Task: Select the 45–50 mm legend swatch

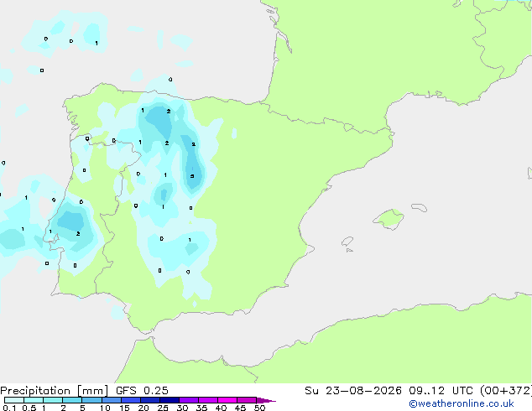Action: coord(247,400)
